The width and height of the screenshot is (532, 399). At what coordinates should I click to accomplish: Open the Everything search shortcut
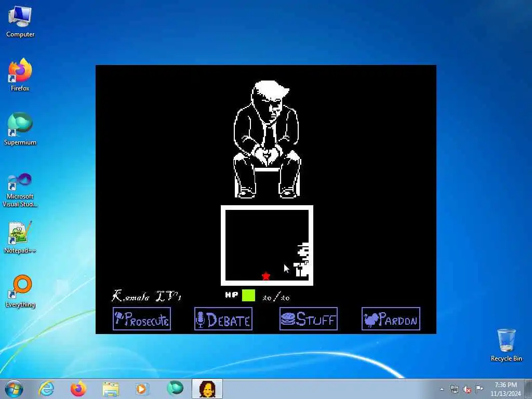20,291
